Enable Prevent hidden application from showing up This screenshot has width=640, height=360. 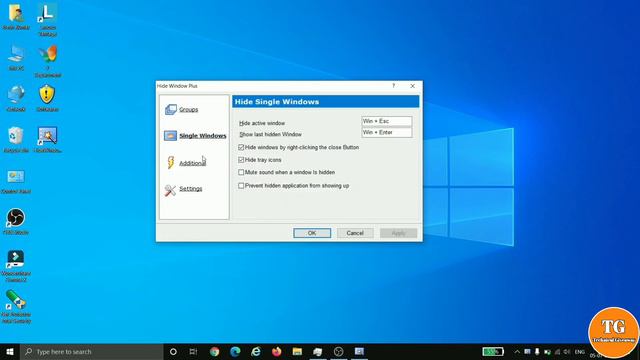[x=241, y=186]
